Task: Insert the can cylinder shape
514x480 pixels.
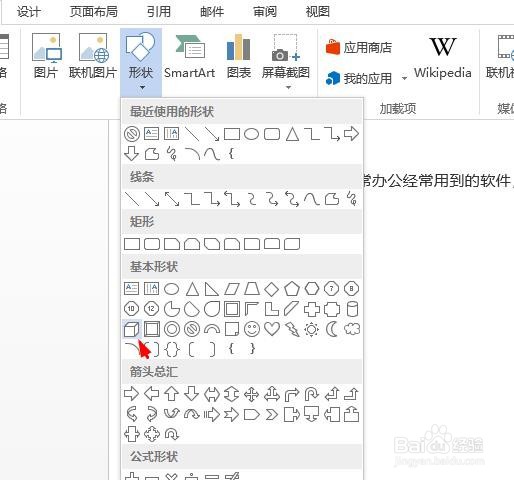Action: 352,309
